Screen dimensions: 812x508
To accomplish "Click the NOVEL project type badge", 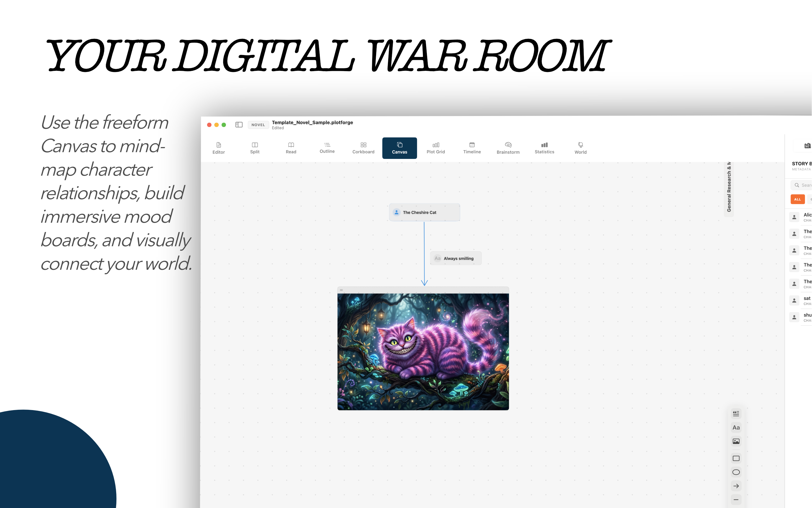I will pyautogui.click(x=258, y=125).
